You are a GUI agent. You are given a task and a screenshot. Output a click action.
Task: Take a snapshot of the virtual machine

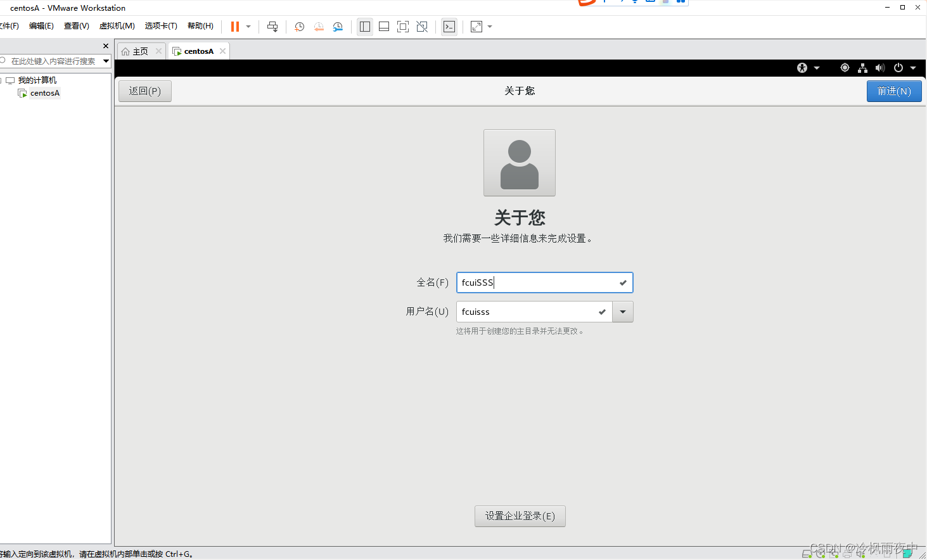[x=300, y=27]
